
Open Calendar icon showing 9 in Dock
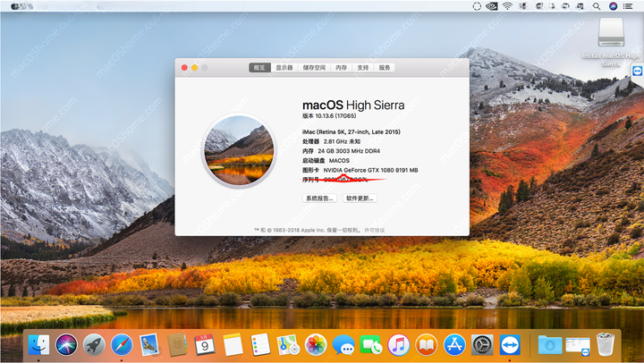pyautogui.click(x=205, y=344)
